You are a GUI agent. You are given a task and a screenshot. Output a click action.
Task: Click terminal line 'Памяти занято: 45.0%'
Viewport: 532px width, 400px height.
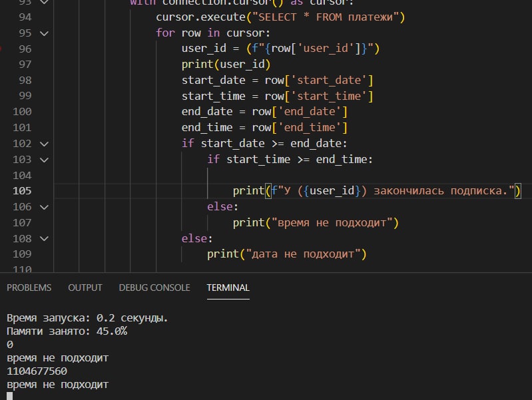pos(67,331)
